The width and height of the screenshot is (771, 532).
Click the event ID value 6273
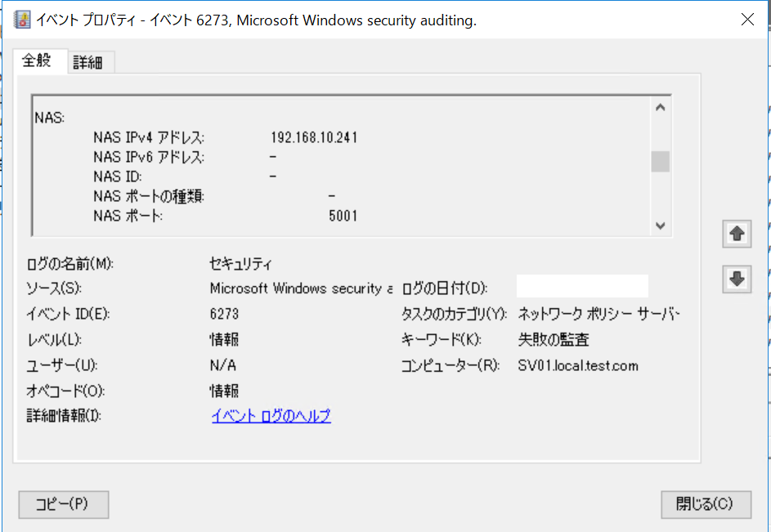point(224,314)
